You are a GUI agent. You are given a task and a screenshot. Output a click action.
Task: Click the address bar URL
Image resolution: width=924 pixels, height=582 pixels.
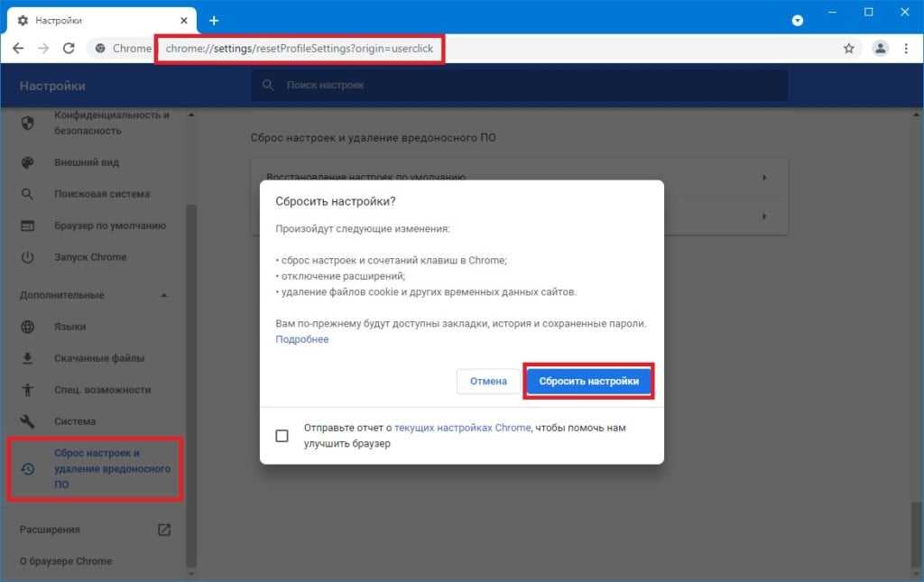pos(300,49)
